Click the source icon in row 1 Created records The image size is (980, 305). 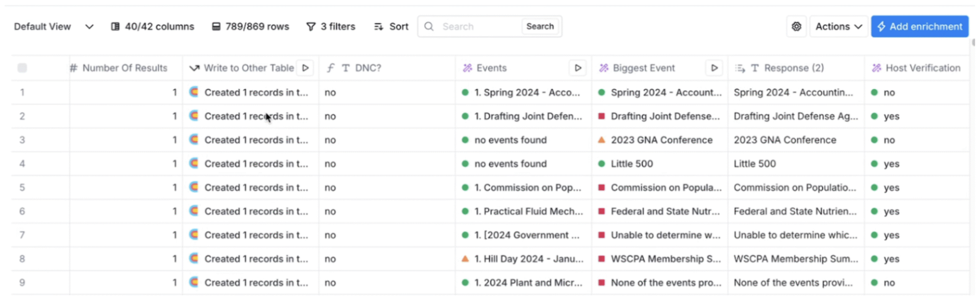click(x=194, y=92)
